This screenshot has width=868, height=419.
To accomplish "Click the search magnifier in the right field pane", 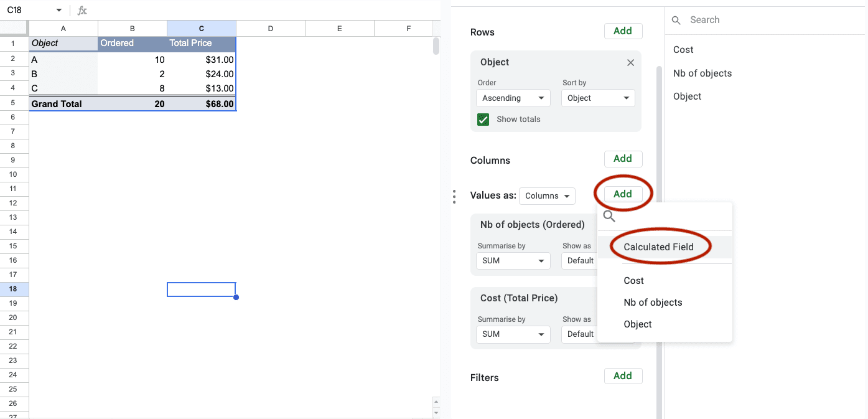I will coord(676,20).
